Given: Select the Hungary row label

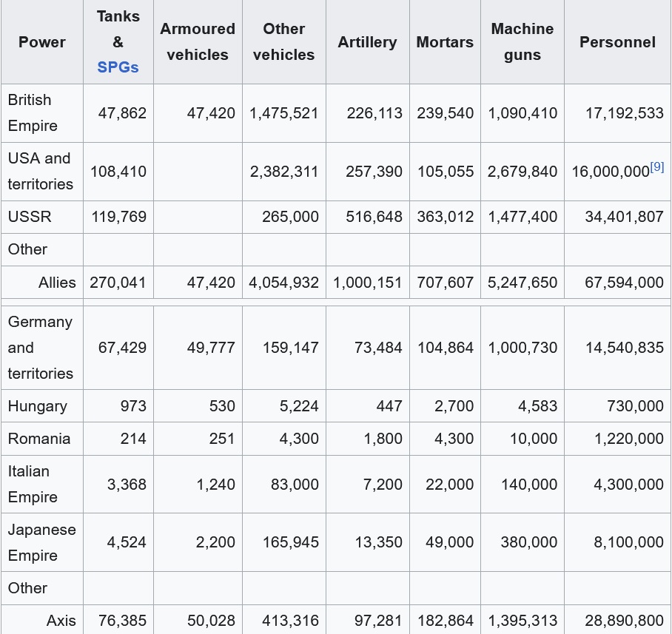Looking at the screenshot, I should click(37, 406).
